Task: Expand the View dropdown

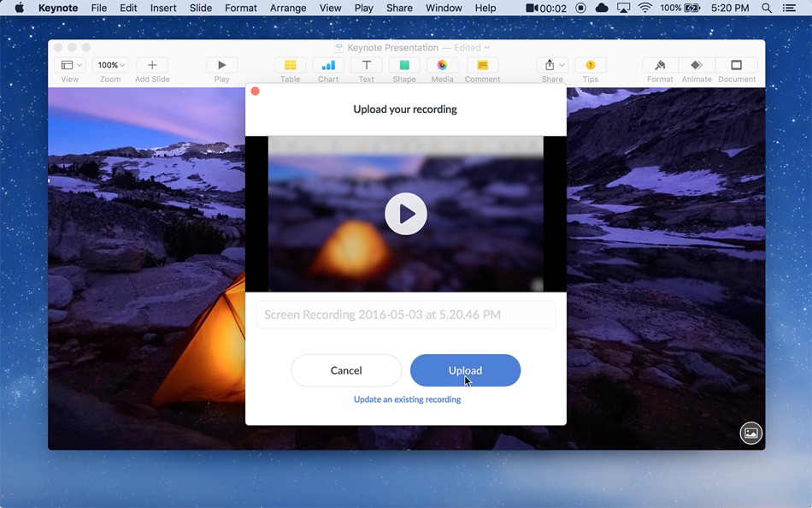Action: click(x=70, y=65)
